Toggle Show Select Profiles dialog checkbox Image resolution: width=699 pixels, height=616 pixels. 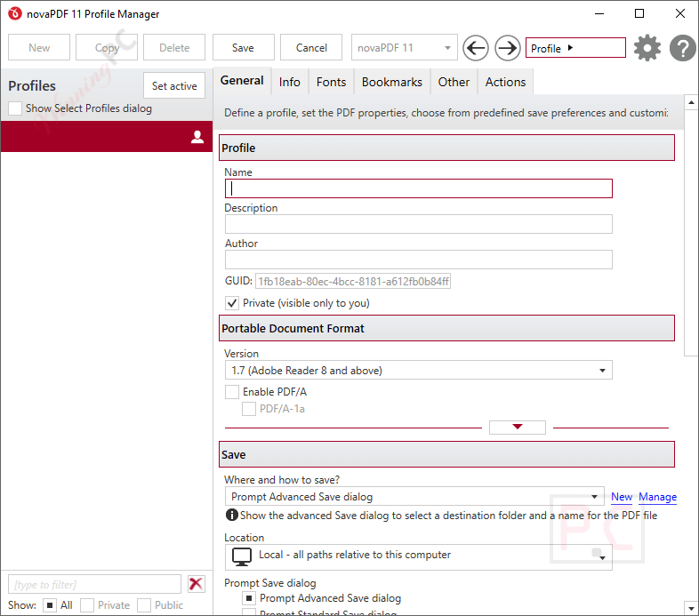tap(15, 108)
